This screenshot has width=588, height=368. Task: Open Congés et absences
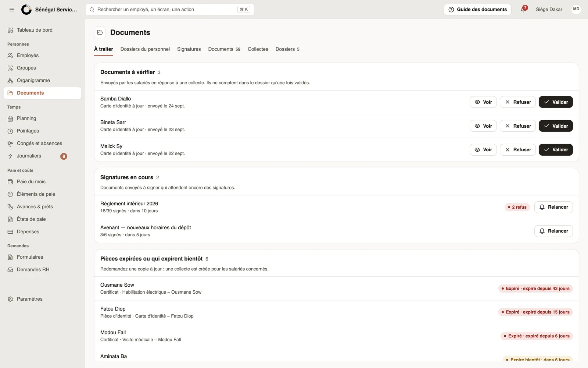click(x=42, y=144)
